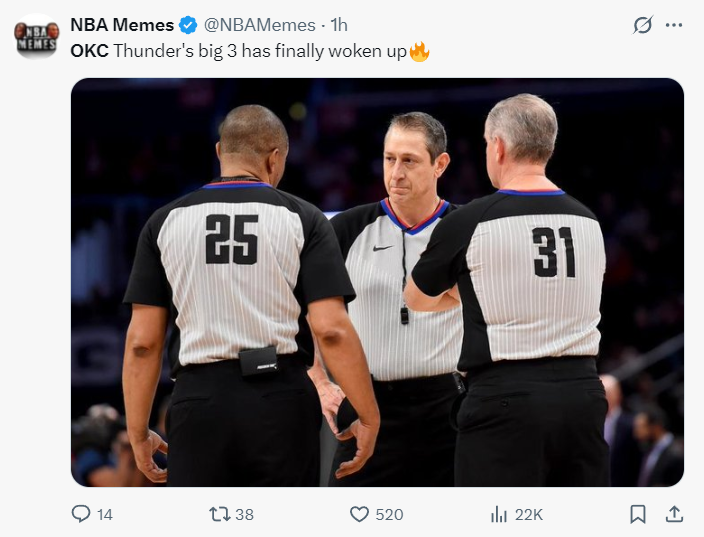Open the NBA Memes profile avatar

pos(37,36)
